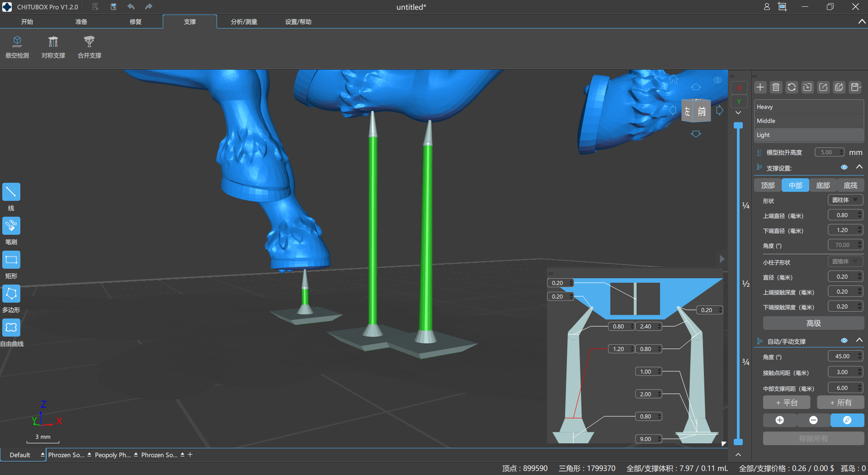Screen dimensions: 868x475
Task: Switch to the 设置/帮助 ribbon tab
Action: 298,22
